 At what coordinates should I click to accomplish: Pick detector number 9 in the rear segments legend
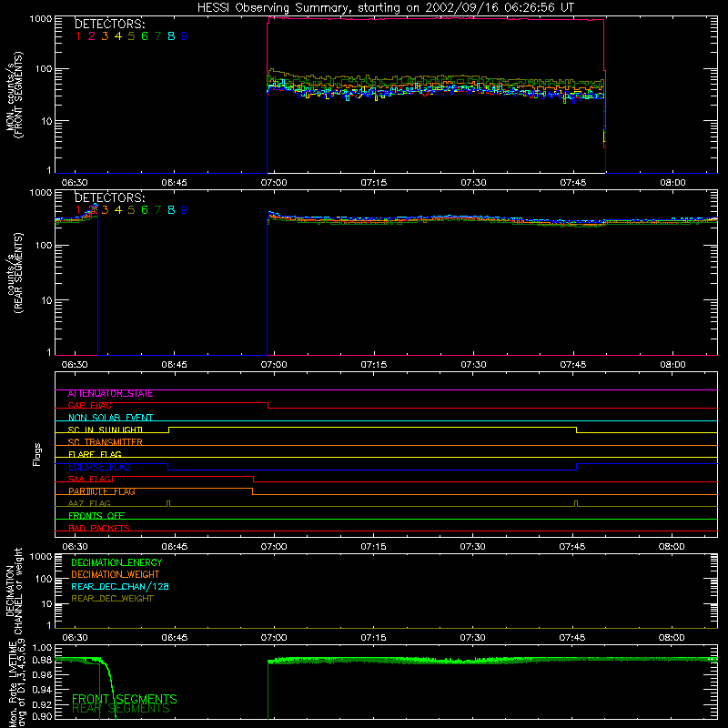click(185, 210)
